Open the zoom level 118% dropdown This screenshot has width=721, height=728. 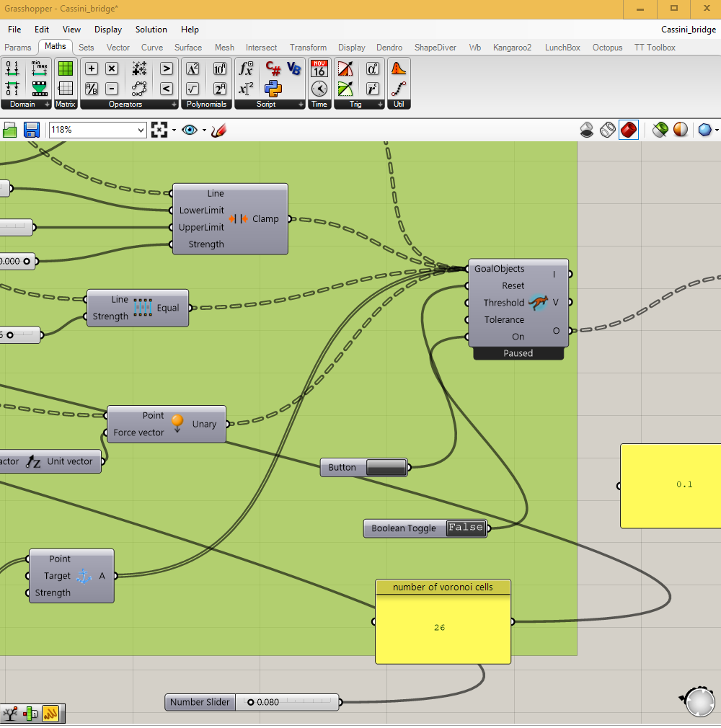click(140, 130)
